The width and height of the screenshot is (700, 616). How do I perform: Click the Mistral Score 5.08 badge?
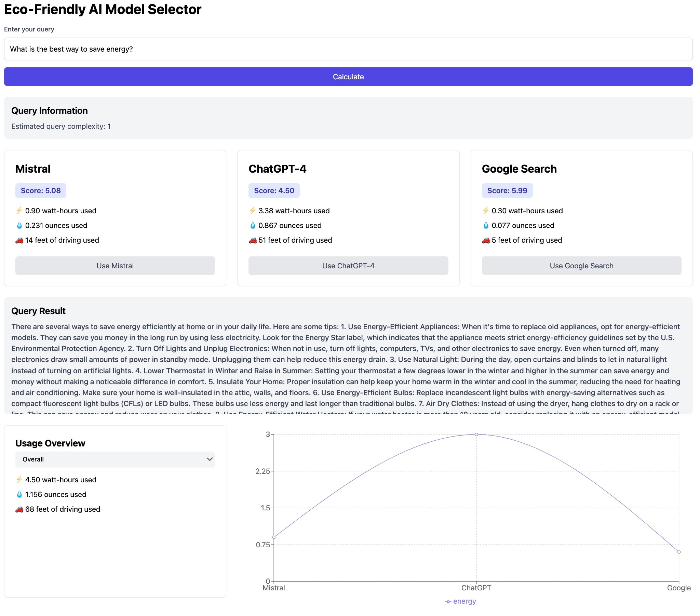[x=40, y=190]
